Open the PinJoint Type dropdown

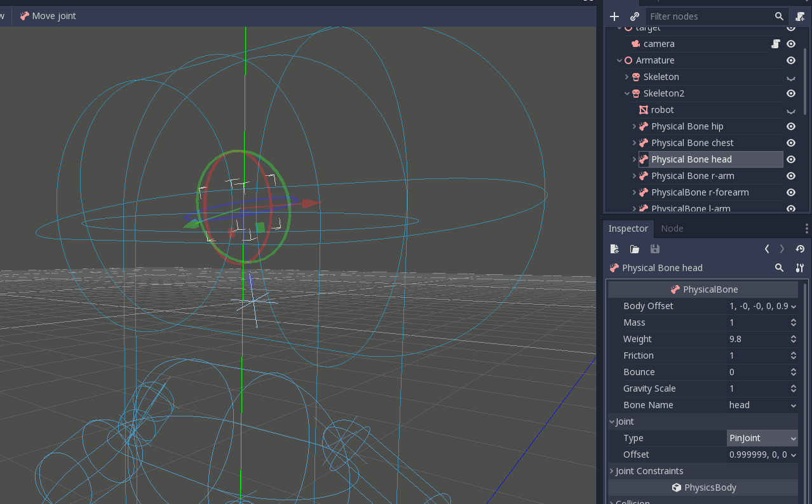(762, 438)
